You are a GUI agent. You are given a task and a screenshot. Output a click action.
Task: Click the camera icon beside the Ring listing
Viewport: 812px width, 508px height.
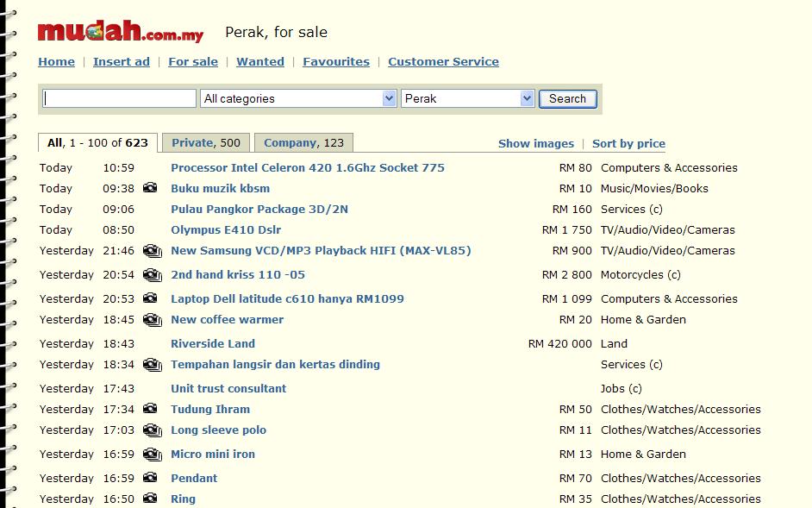tap(150, 499)
